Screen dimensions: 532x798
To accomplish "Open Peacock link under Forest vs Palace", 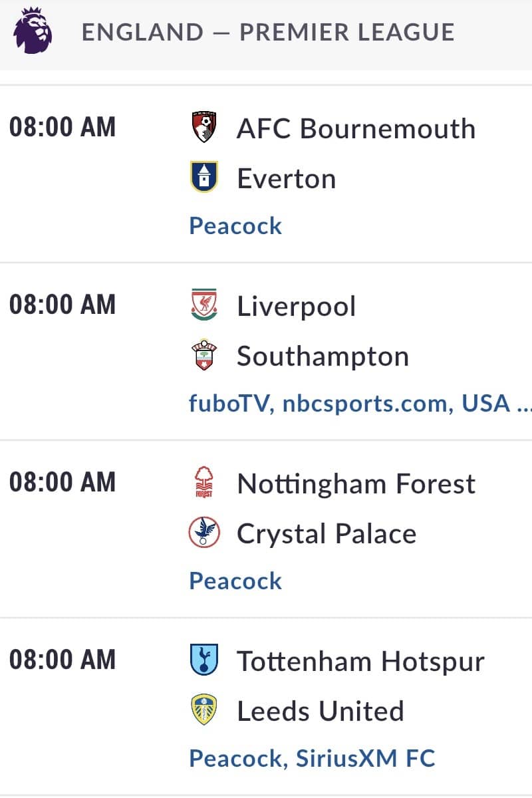I will pyautogui.click(x=235, y=581).
